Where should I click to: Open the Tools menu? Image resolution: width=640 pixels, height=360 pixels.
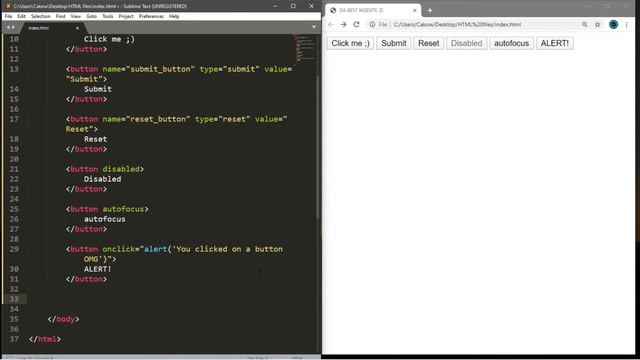[x=108, y=16]
